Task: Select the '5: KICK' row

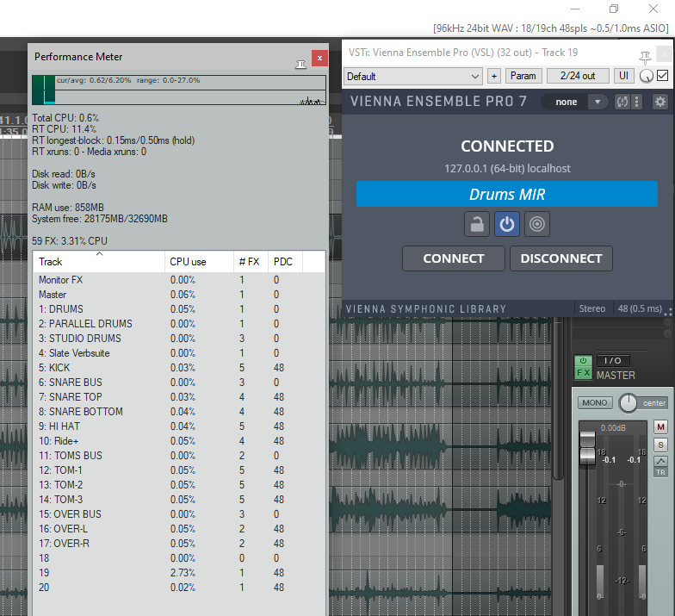Action: [x=179, y=368]
